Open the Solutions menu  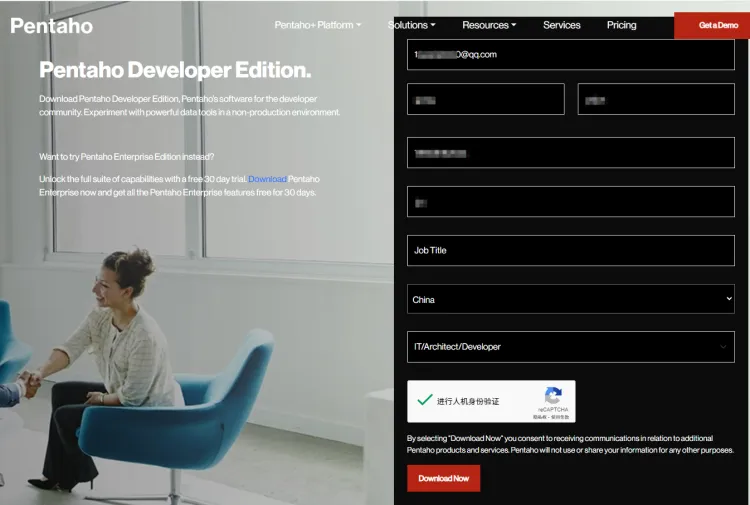click(x=411, y=25)
